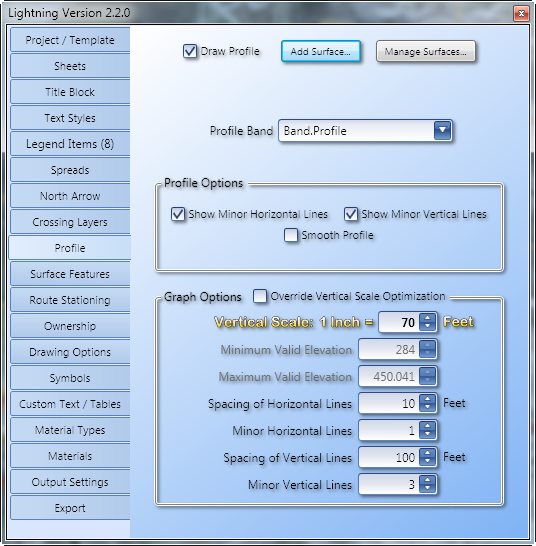The image size is (536, 546).
Task: Close the Lightning window
Action: point(521,14)
